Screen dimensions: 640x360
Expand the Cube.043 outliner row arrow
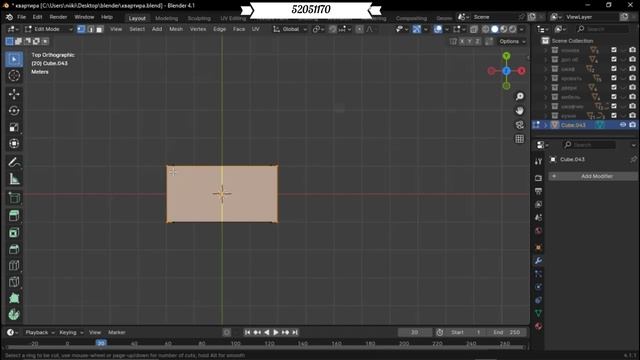[546, 125]
